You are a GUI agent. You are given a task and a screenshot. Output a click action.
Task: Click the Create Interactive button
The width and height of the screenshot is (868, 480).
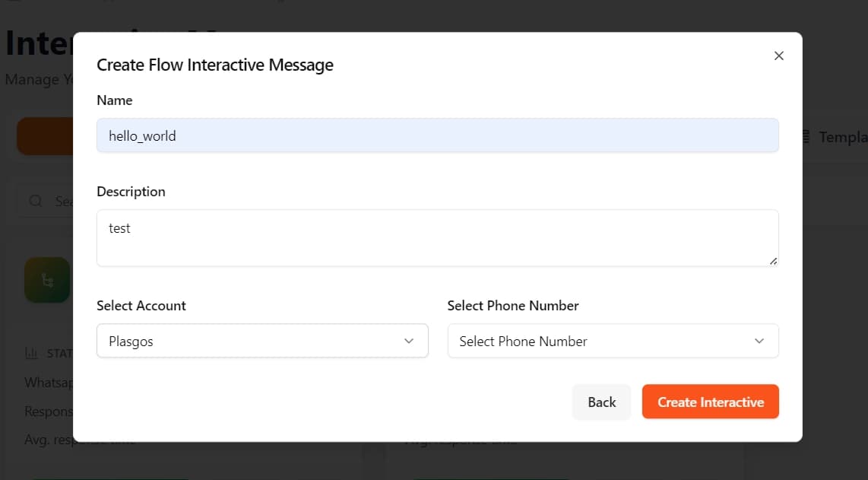(x=710, y=402)
